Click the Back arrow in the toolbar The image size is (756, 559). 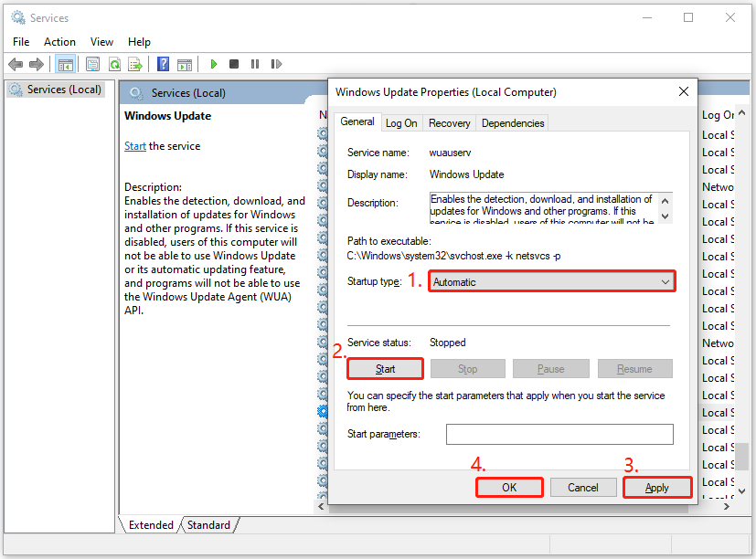[x=16, y=64]
